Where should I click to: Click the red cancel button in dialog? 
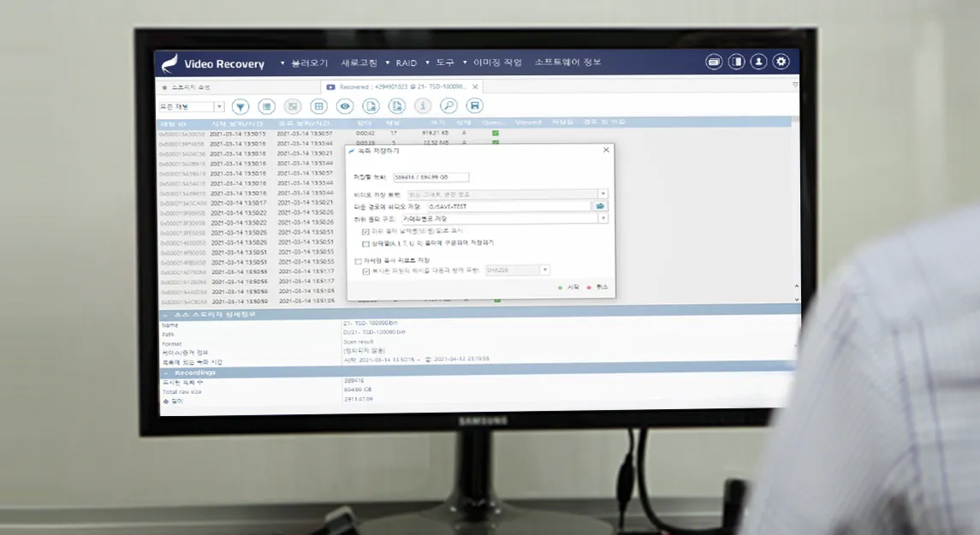point(597,288)
